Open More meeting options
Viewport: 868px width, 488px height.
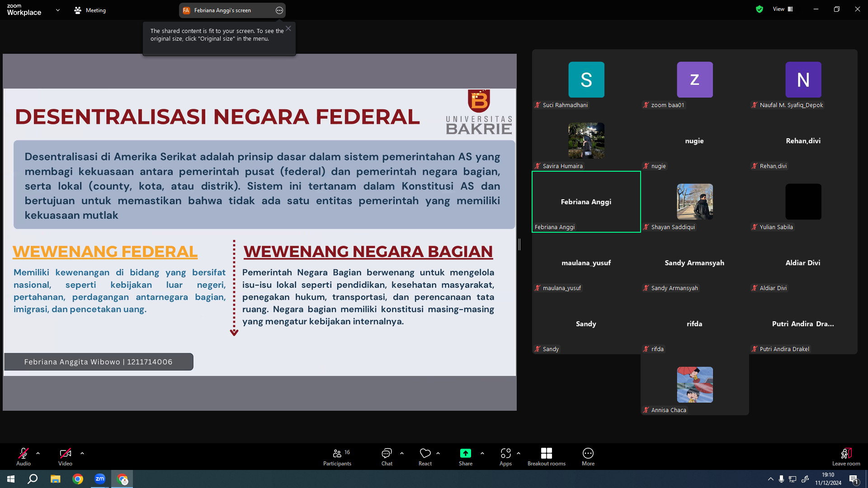point(588,456)
